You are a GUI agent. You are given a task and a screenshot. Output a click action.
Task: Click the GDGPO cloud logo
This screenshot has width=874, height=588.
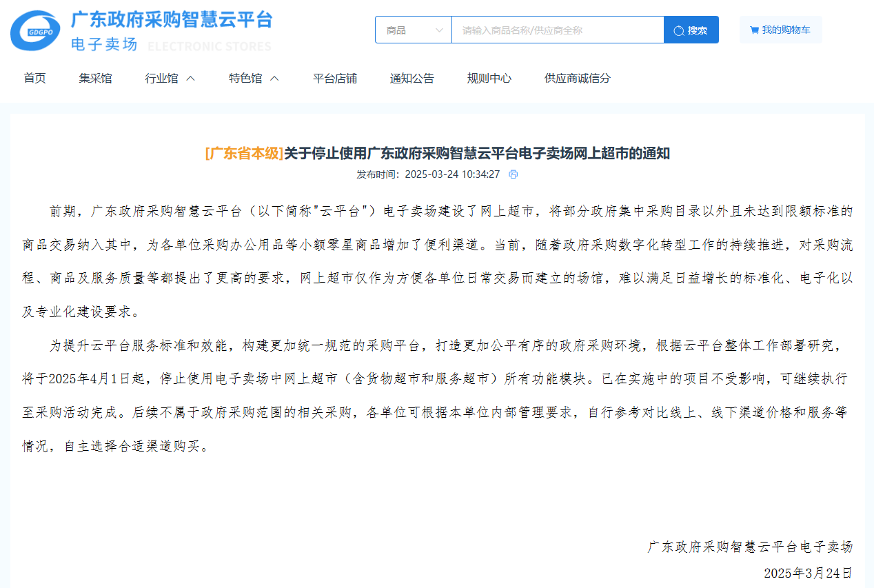pos(35,31)
